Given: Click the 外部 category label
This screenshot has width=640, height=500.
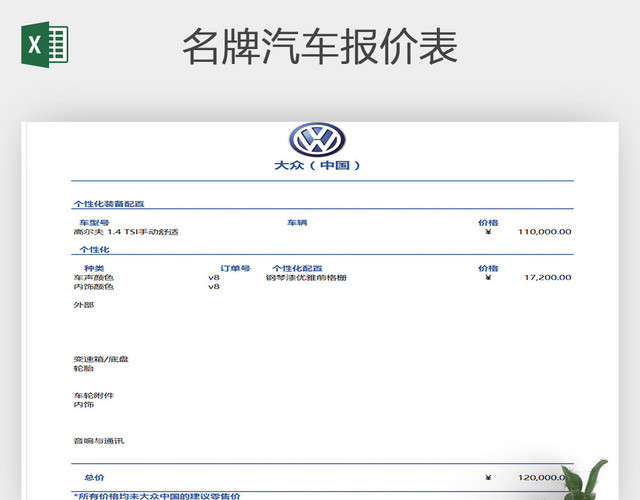Looking at the screenshot, I should [84, 305].
